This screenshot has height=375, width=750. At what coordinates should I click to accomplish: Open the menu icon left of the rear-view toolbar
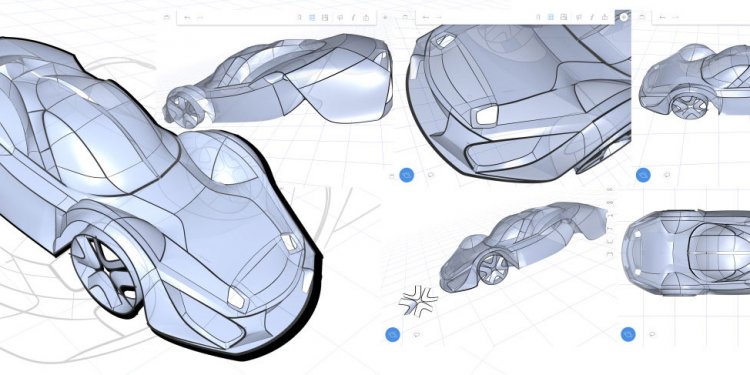166,18
